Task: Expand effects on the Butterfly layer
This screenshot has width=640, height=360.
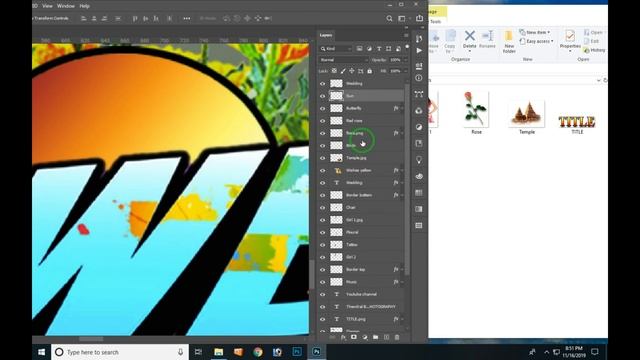Action: click(402, 109)
